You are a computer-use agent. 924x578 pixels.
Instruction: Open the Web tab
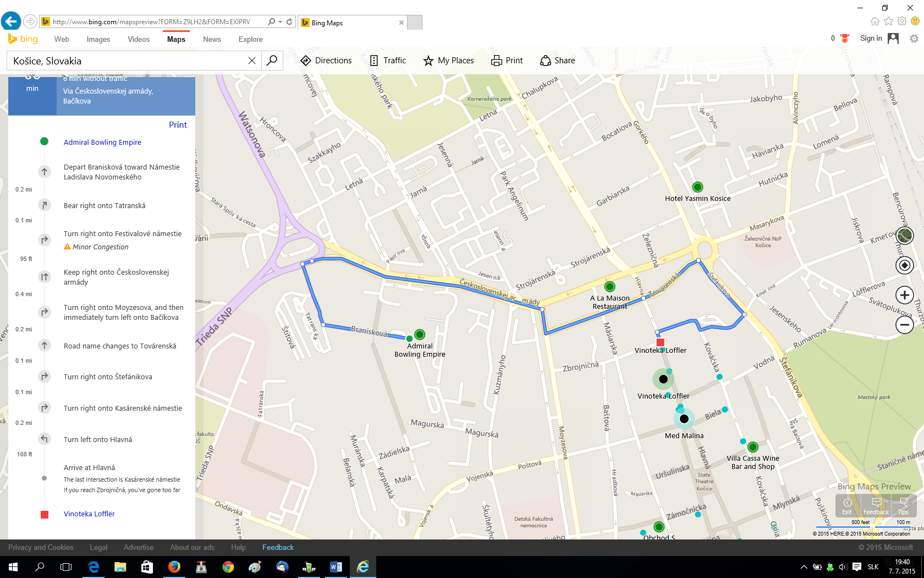[62, 39]
